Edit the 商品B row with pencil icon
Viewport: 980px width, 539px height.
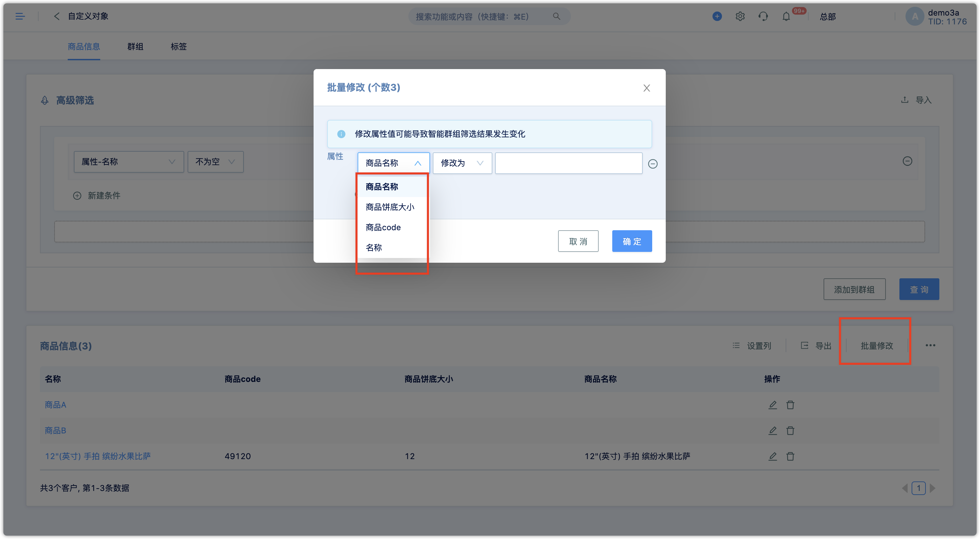click(x=773, y=431)
